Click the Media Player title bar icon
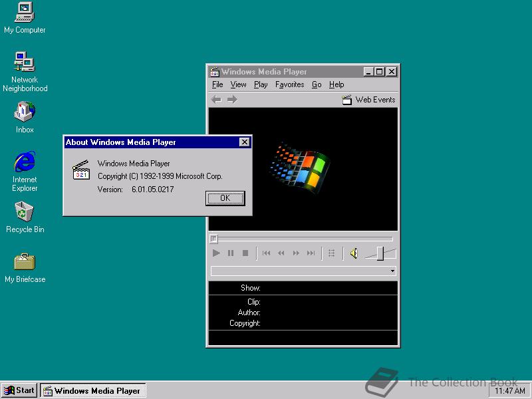 point(214,72)
